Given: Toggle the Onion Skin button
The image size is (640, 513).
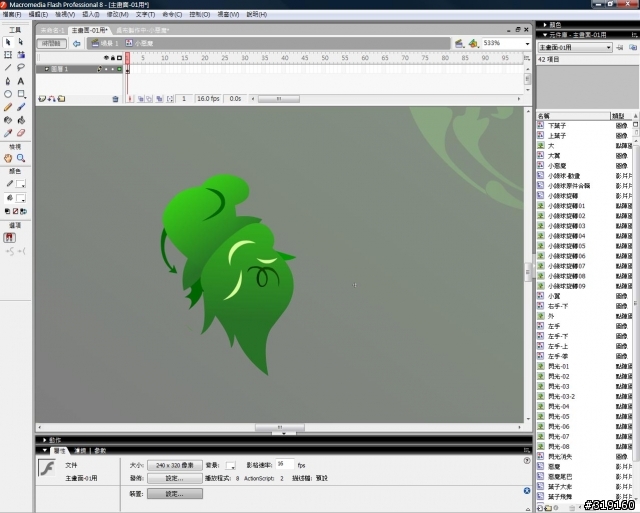Looking at the screenshot, I should coord(140,99).
